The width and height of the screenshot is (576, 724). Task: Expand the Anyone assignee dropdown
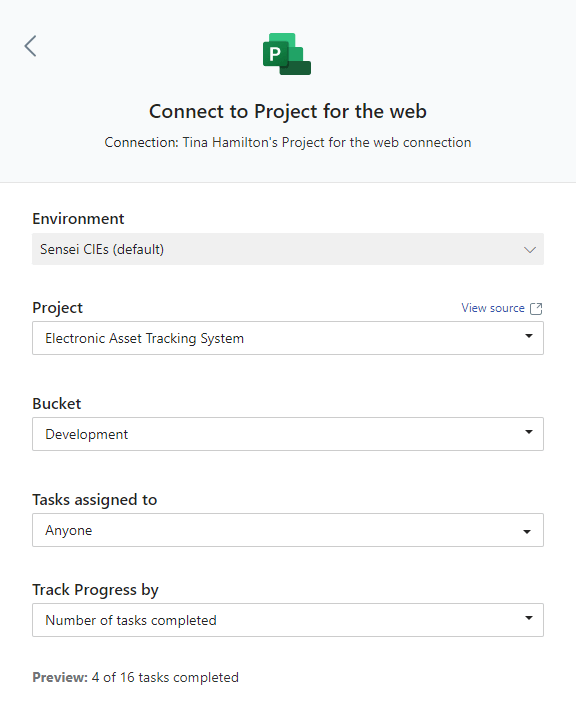[x=288, y=530]
